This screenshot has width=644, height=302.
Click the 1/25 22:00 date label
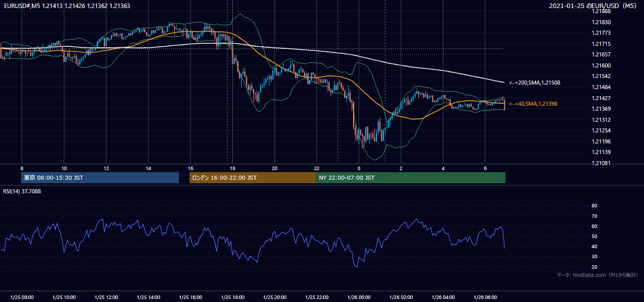pos(316,297)
